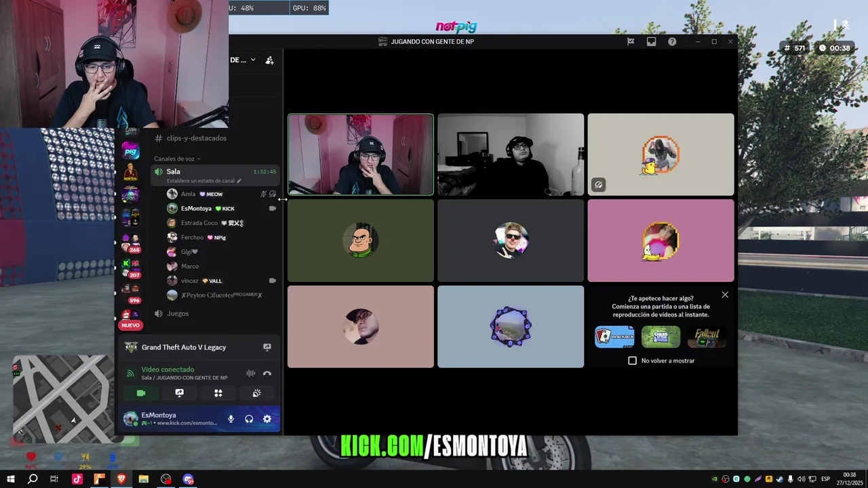The width and height of the screenshot is (868, 488).
Task: Check the 'No volver a mostrar' checkbox
Action: click(633, 361)
